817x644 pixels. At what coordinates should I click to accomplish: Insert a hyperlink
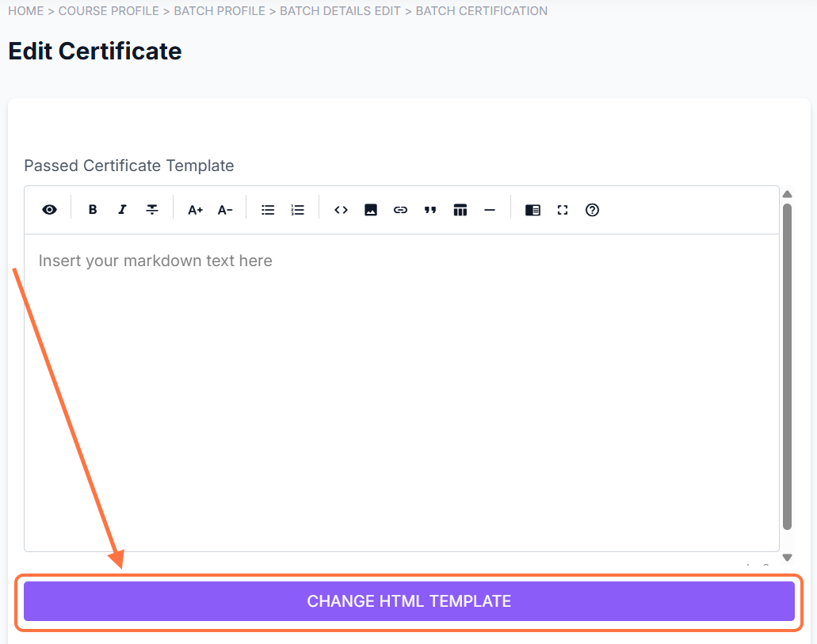[x=400, y=210]
